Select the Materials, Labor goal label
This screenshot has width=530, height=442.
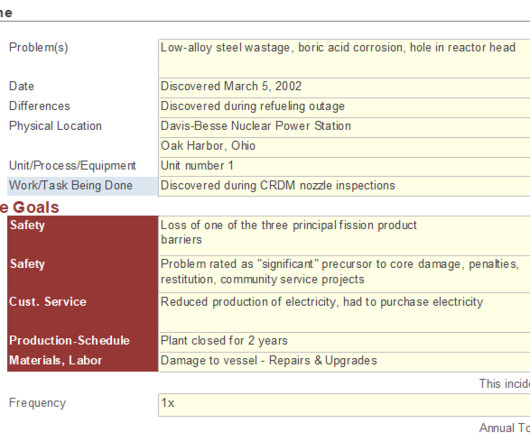[x=82, y=362]
